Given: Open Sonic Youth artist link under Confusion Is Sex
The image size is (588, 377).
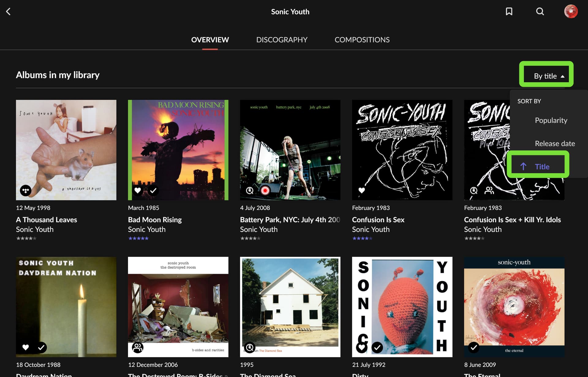Looking at the screenshot, I should (x=371, y=230).
